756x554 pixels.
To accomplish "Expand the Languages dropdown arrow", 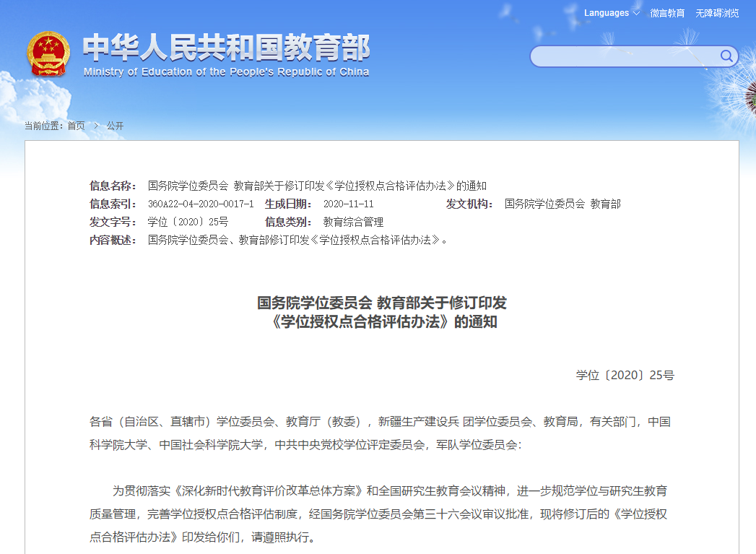I will (x=636, y=13).
